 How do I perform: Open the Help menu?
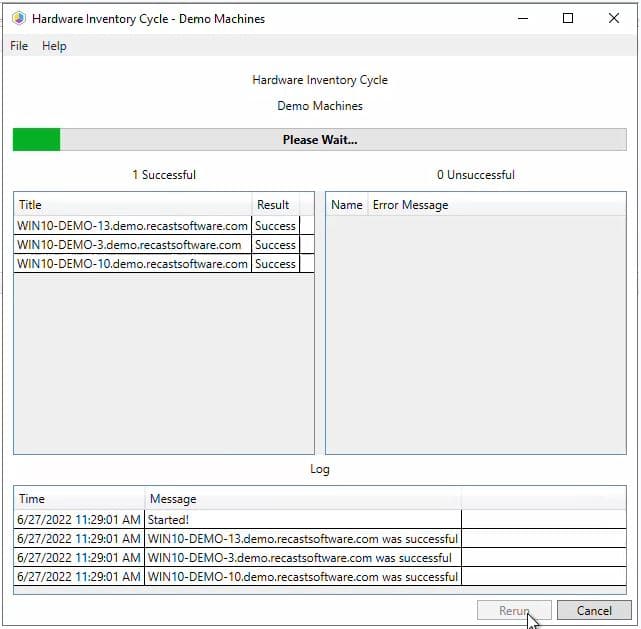[x=54, y=46]
